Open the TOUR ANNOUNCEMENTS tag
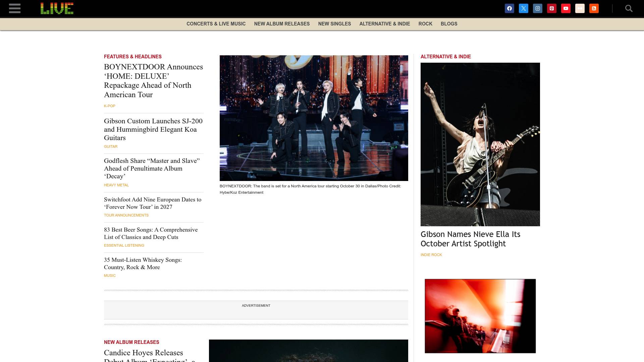The height and width of the screenshot is (362, 644). (x=126, y=215)
